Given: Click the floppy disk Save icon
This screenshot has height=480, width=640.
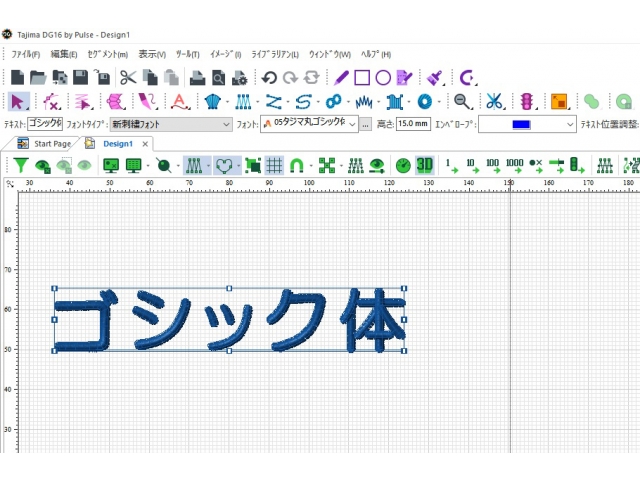Looking at the screenshot, I should tap(81, 78).
